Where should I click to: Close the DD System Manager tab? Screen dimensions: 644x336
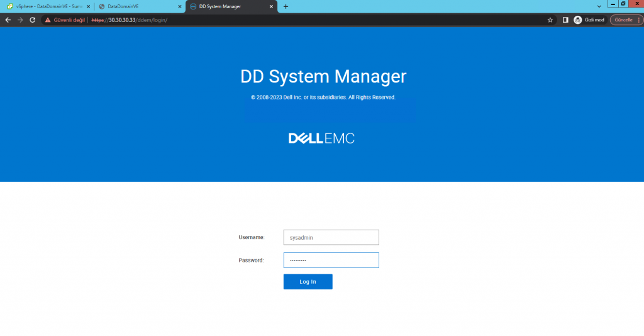tap(272, 6)
